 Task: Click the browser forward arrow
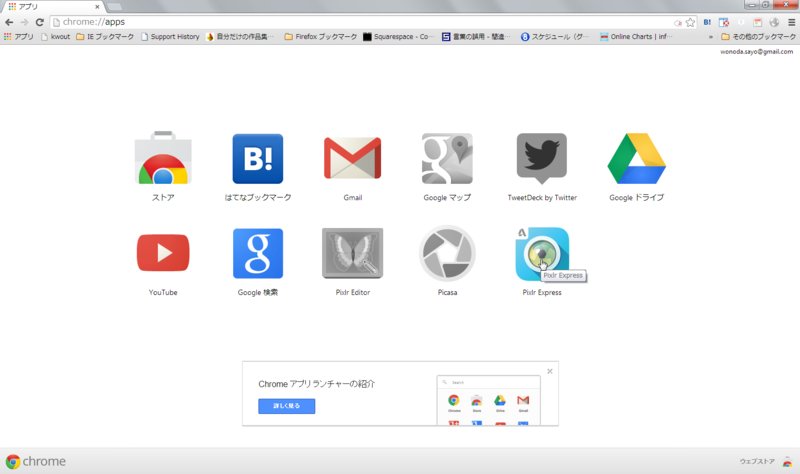point(24,22)
